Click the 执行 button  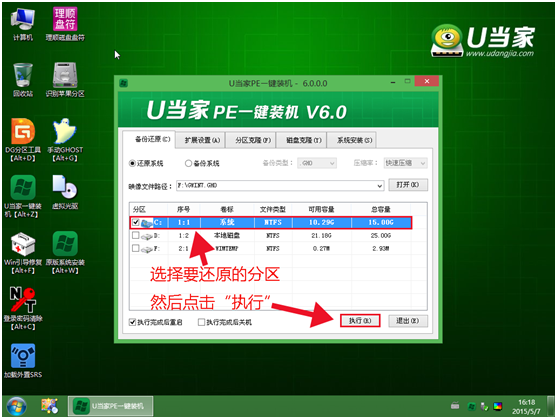360,321
